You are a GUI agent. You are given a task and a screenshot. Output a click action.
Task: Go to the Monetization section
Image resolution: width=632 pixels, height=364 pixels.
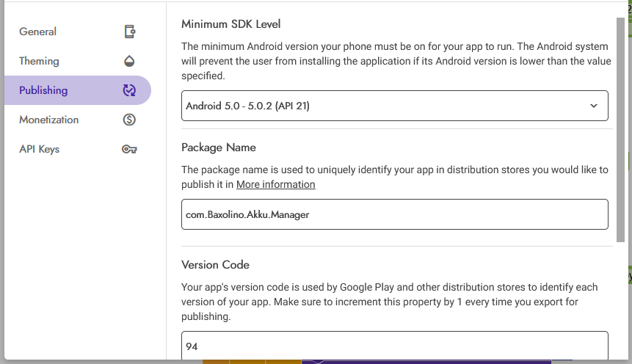point(49,120)
